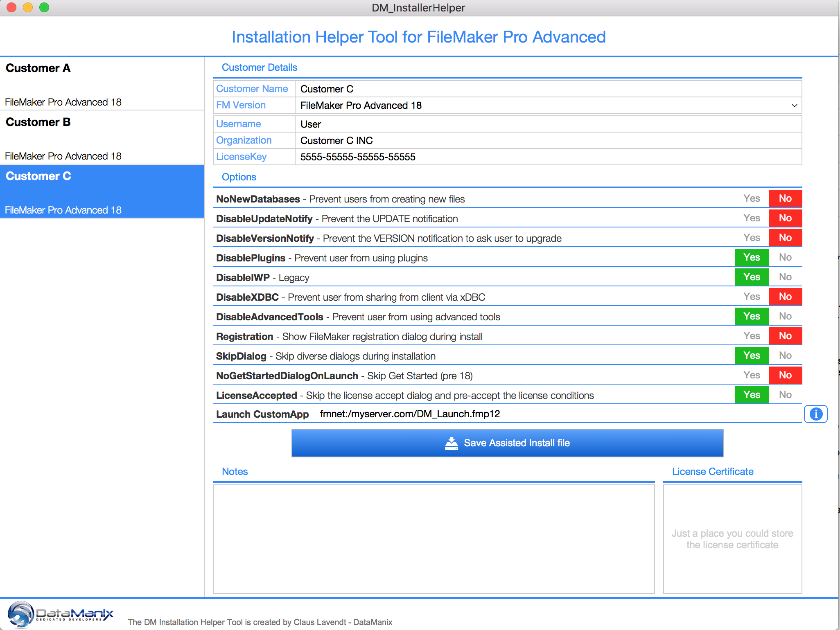This screenshot has height=630, width=840.
Task: Set DisablePlugins to Yes
Action: tap(752, 257)
